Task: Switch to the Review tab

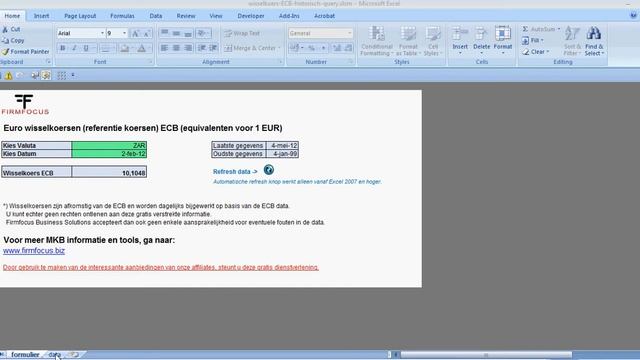Action: 186,16
